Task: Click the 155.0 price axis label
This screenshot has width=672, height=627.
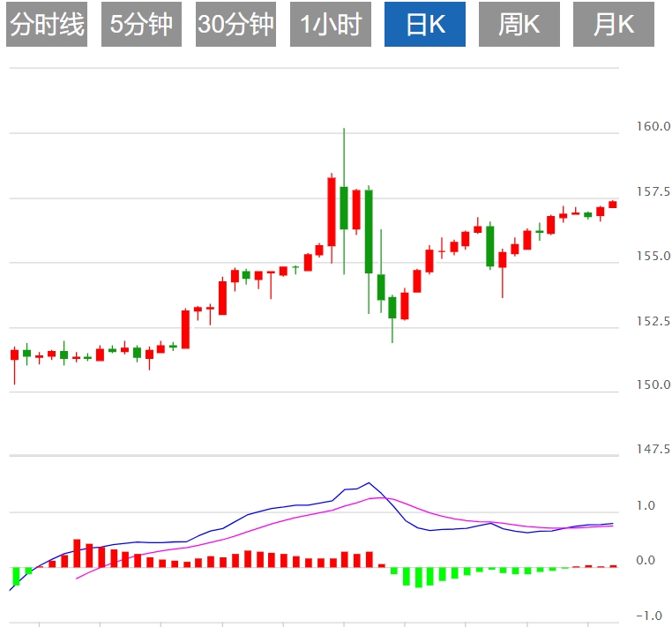Action: 653,256
